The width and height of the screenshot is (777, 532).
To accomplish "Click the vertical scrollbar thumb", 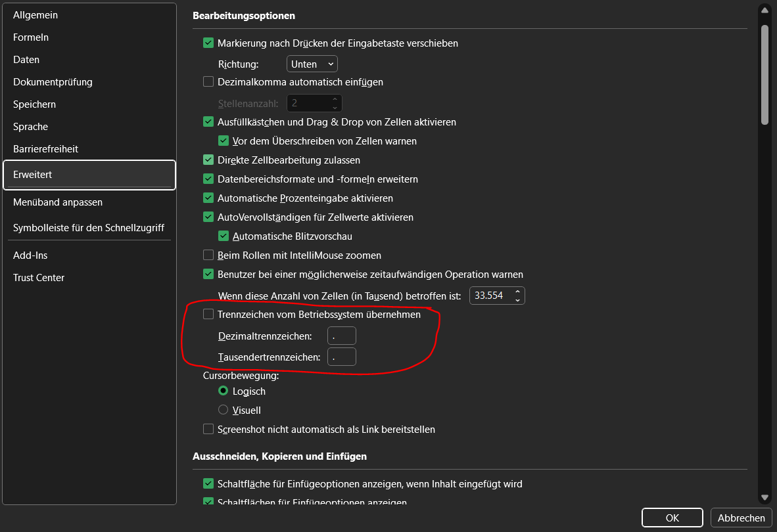I will click(765, 74).
